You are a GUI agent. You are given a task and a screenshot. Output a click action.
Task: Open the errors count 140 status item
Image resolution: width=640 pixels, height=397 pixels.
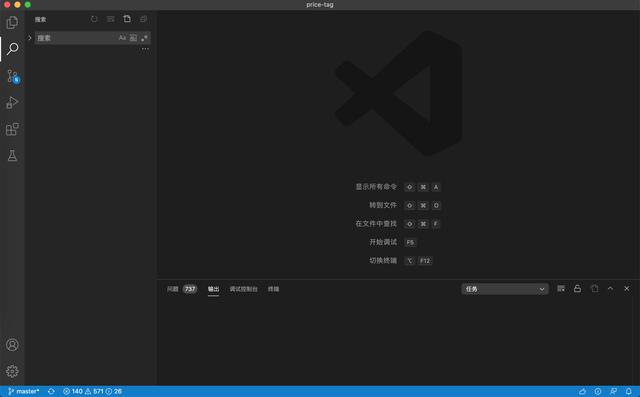pyautogui.click(x=73, y=391)
